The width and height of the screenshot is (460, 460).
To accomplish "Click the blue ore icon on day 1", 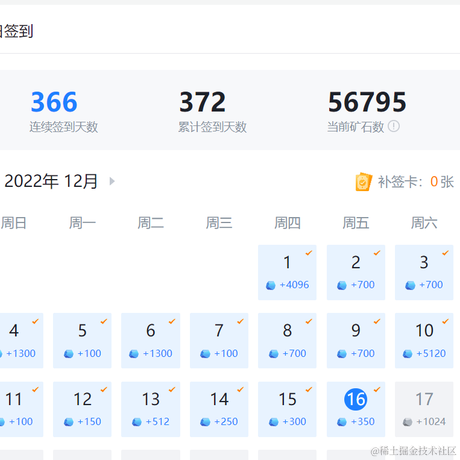I will [271, 285].
